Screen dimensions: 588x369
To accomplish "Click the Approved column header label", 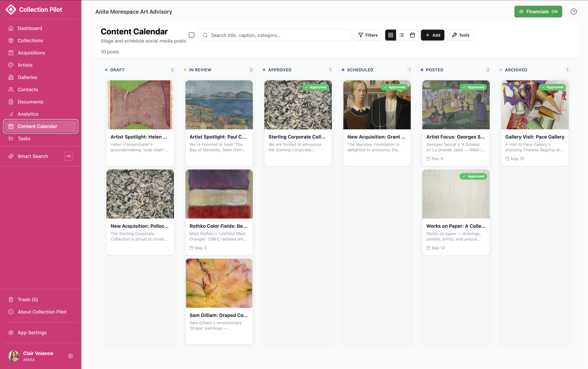I will [x=280, y=70].
